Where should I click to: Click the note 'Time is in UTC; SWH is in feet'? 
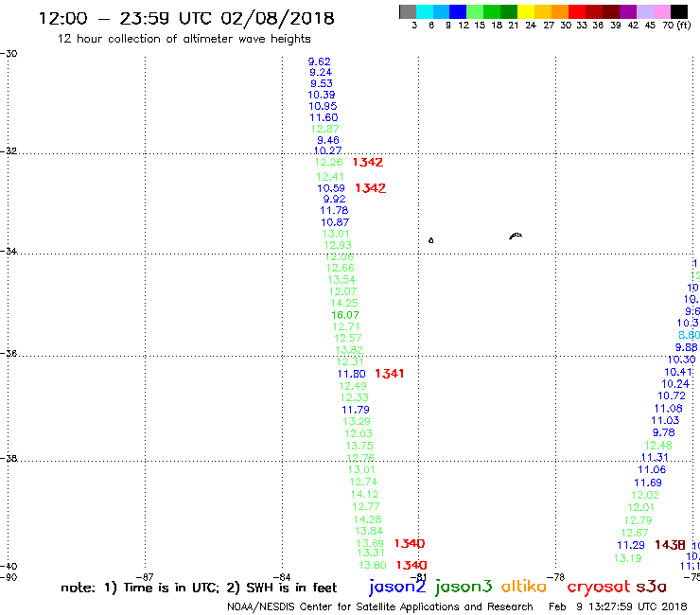click(x=199, y=588)
